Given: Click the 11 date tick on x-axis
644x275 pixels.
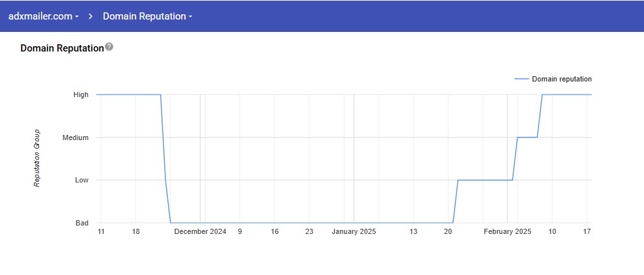Looking at the screenshot, I should (101, 231).
